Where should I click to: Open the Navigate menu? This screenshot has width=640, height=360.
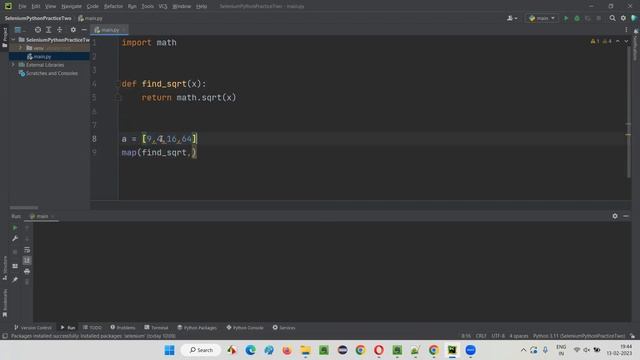point(71,6)
